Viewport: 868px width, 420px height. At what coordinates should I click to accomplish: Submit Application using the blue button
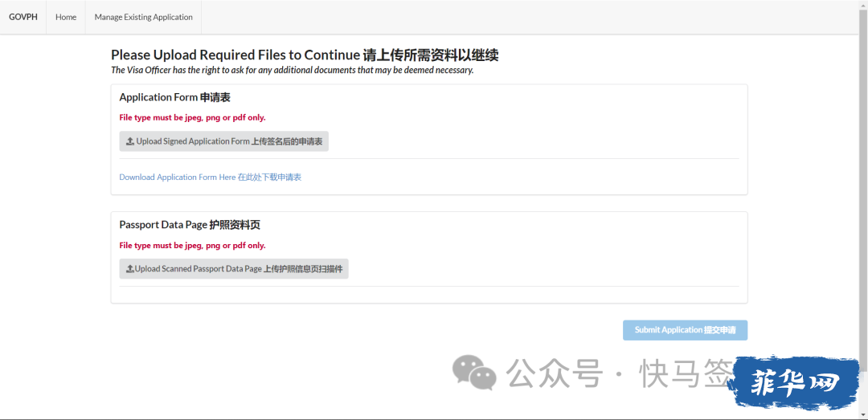(686, 330)
